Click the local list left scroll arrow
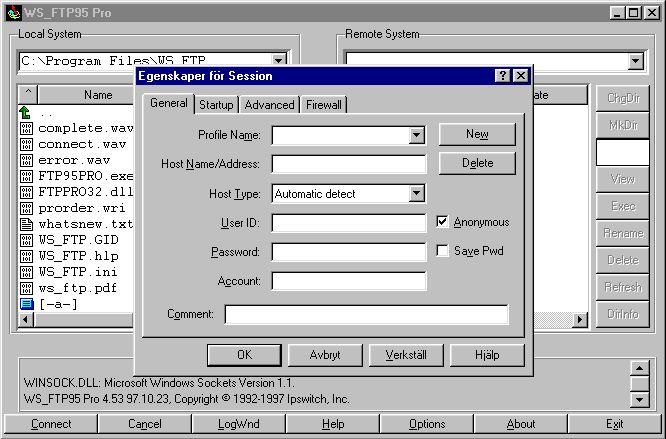 point(26,319)
